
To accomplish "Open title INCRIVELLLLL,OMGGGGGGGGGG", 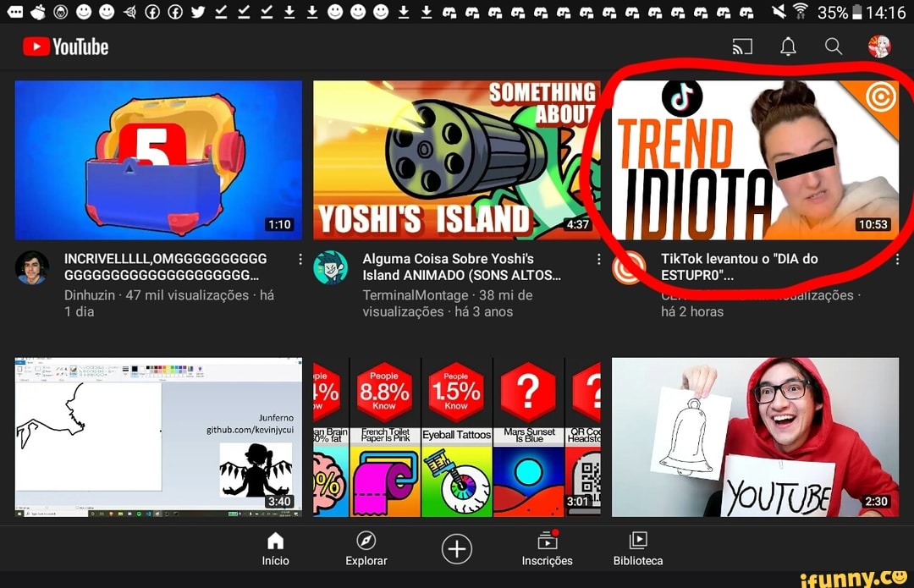I will coord(166,267).
